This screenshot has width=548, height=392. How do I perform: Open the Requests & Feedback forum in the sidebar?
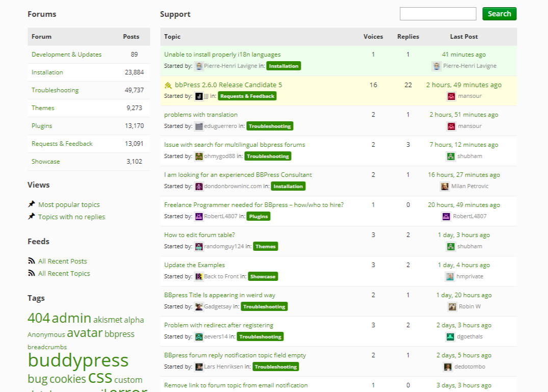(62, 144)
